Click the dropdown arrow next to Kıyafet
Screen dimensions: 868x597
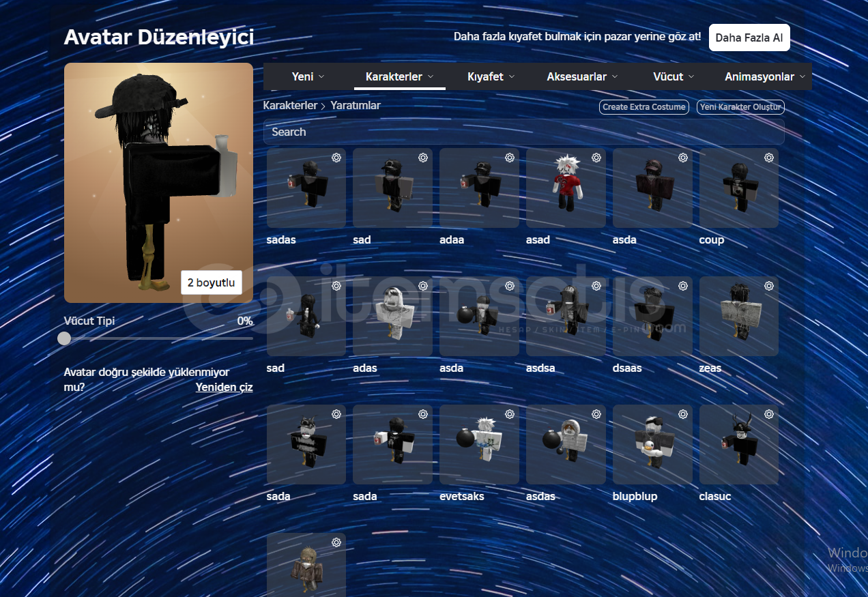pos(512,77)
